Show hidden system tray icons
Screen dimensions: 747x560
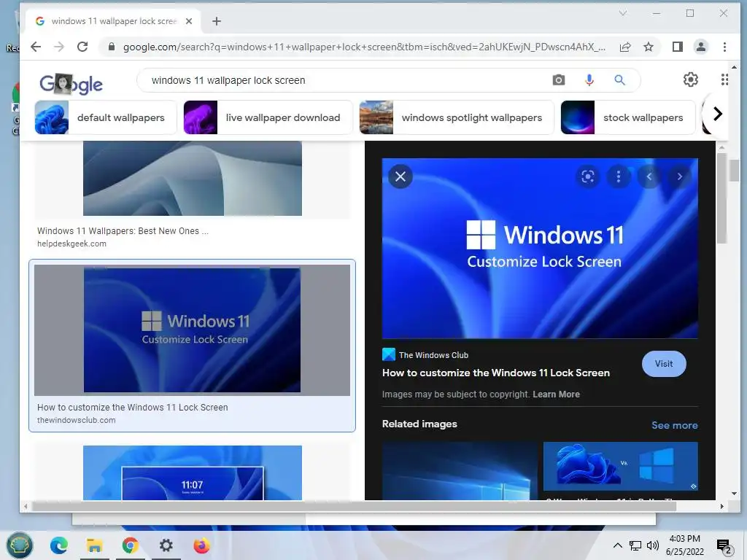(x=617, y=545)
